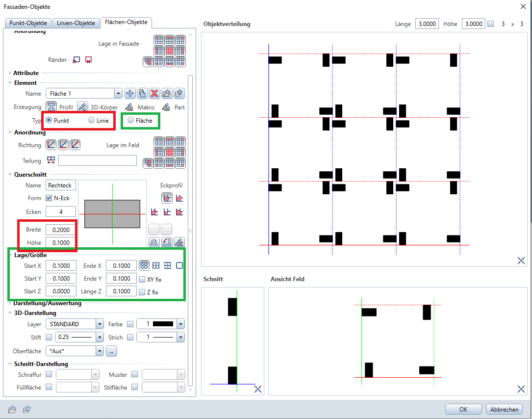Enable the XY fix checkbox
The image size is (532, 419).
[x=142, y=280]
